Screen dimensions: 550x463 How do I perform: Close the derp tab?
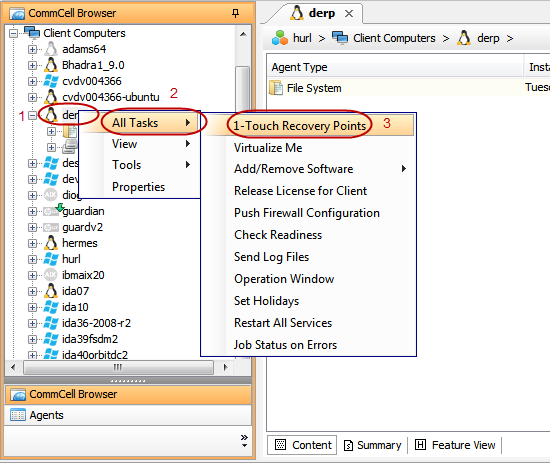tap(349, 14)
